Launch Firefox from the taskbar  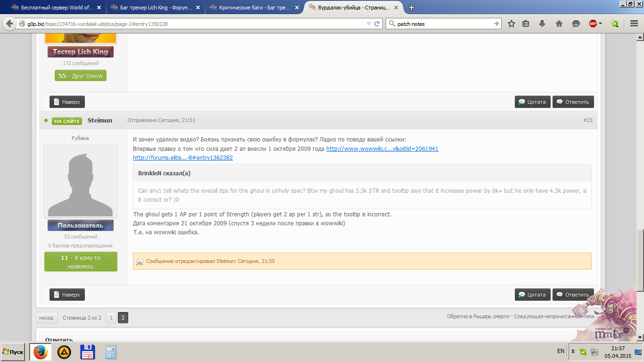tap(41, 352)
